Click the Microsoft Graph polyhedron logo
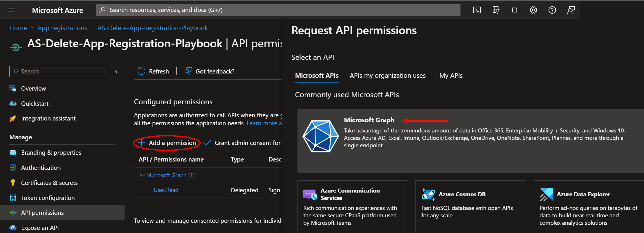644x233 pixels. pos(321,136)
